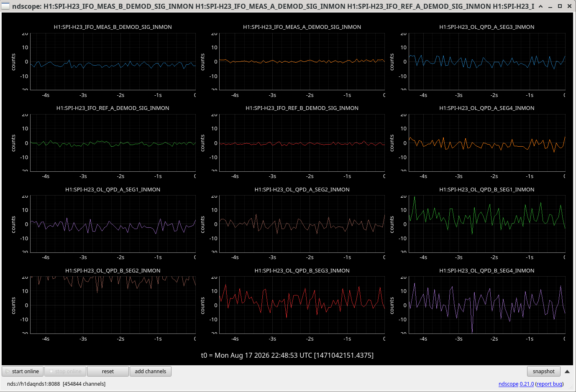Click inside the OL_QPD_B_SEG2 plot area

point(113,305)
